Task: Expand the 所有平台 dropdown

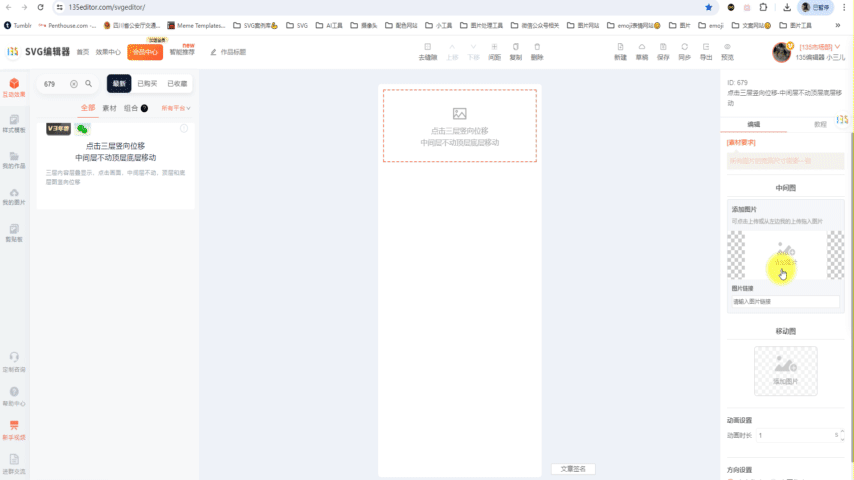Action: 176,108
